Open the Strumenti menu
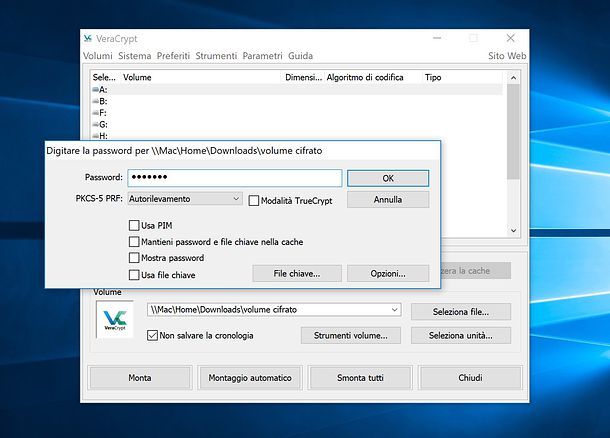Viewport: 610px width, 438px height. point(216,56)
